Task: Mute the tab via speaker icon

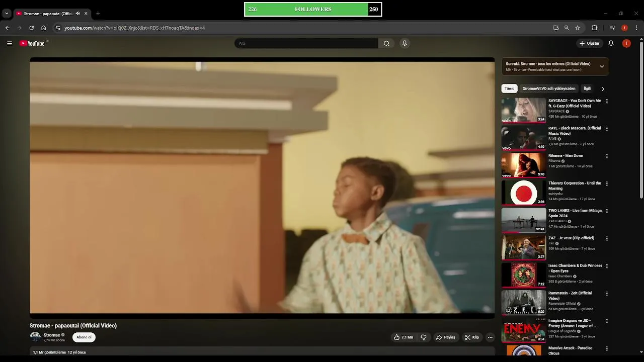Action: click(77, 14)
